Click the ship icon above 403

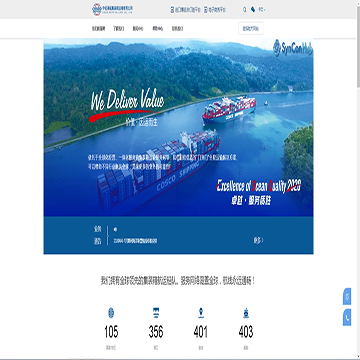point(246,313)
